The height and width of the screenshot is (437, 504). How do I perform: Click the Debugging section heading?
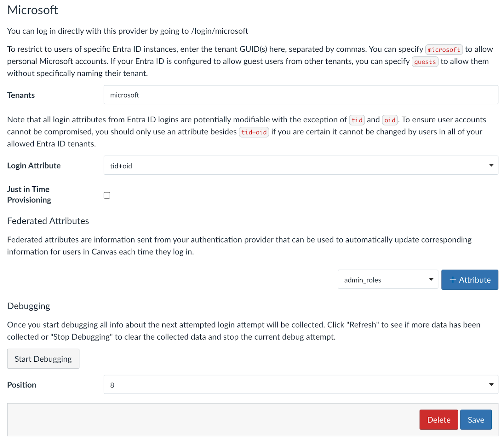tap(28, 306)
